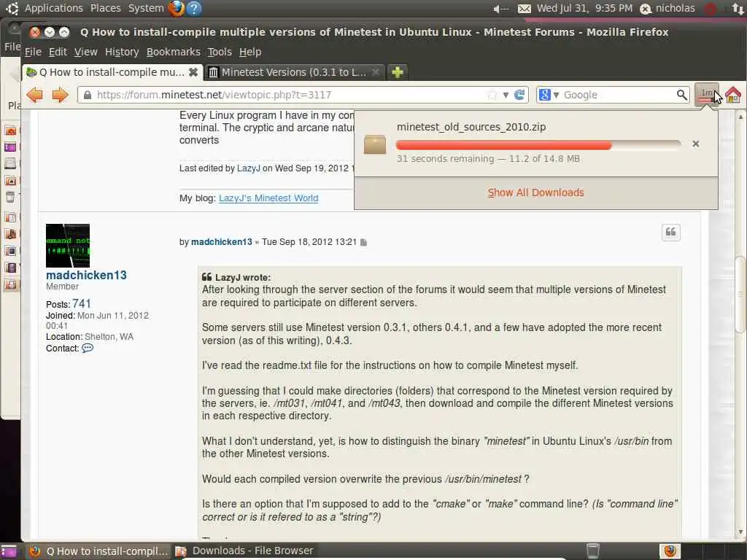Click Show All Downloads
The image size is (747, 560).
(x=535, y=192)
